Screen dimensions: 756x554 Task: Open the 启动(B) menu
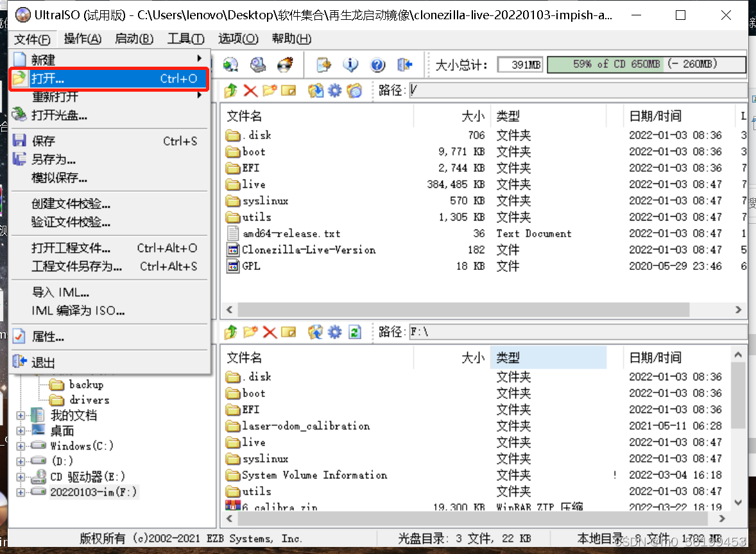134,39
